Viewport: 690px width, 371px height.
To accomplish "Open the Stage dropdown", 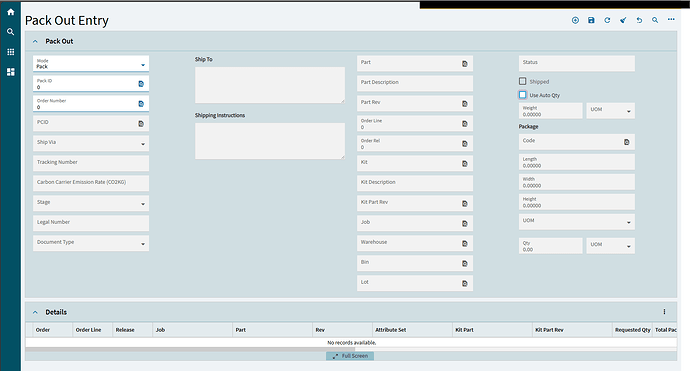I will [91, 204].
